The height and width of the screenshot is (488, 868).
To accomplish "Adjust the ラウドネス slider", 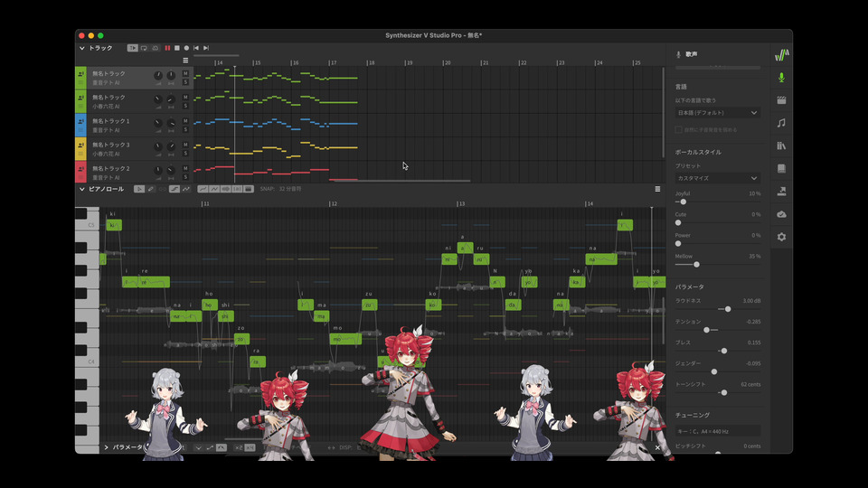I will click(728, 309).
